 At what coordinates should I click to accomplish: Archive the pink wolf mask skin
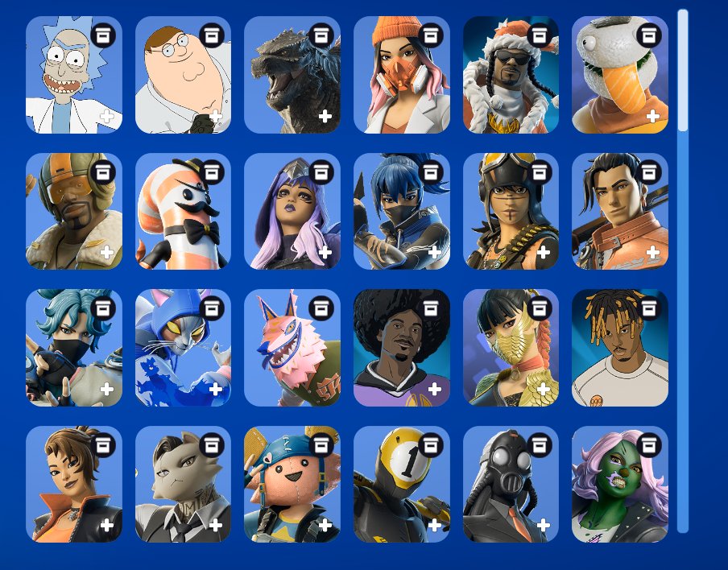321,308
